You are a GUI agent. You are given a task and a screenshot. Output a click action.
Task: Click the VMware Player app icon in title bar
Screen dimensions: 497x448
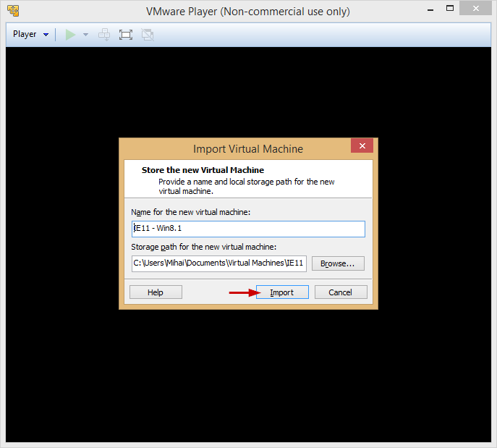point(12,12)
